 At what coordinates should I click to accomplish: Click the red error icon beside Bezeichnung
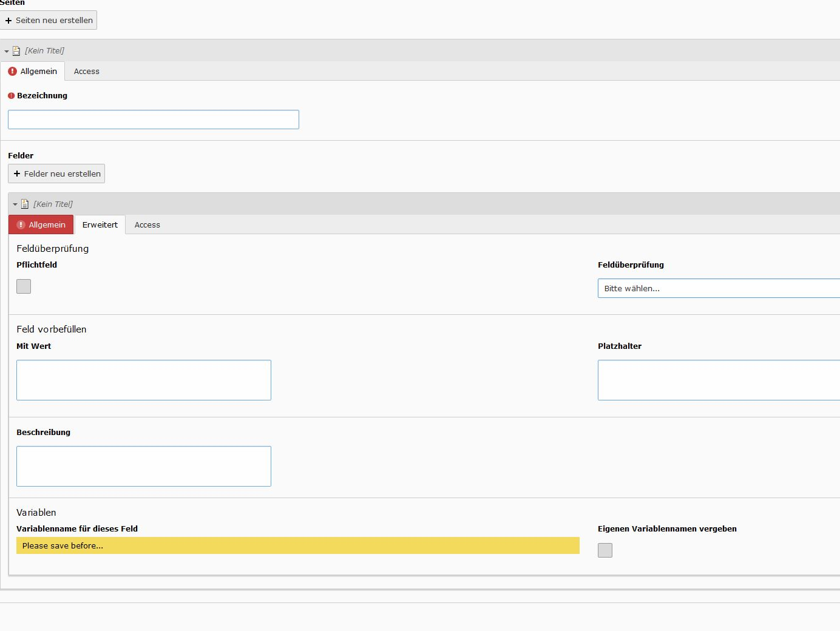point(11,96)
